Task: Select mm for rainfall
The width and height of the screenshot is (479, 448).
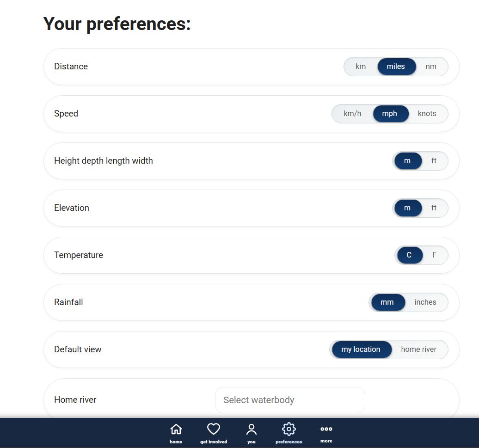Action: pos(387,302)
